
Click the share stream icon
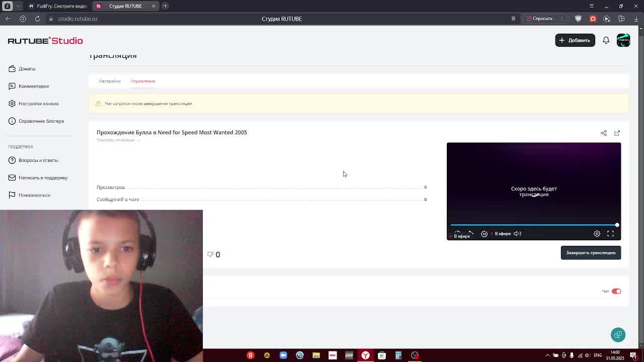(x=604, y=133)
